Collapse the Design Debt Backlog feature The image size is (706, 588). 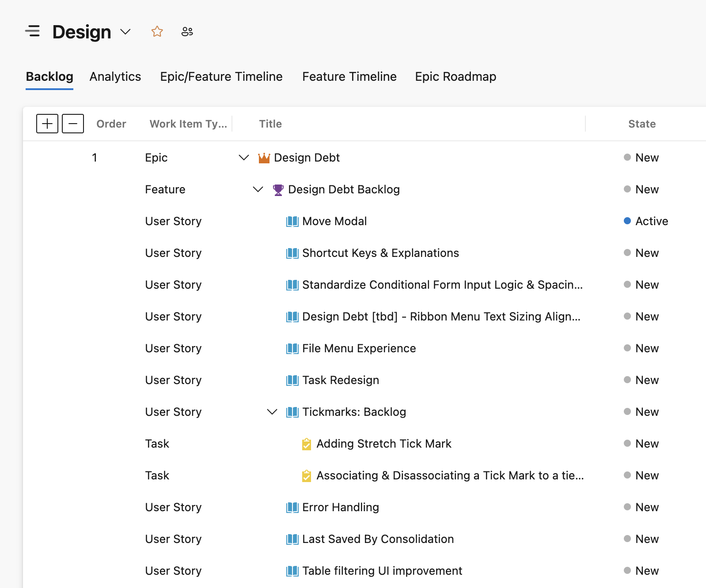click(x=258, y=189)
